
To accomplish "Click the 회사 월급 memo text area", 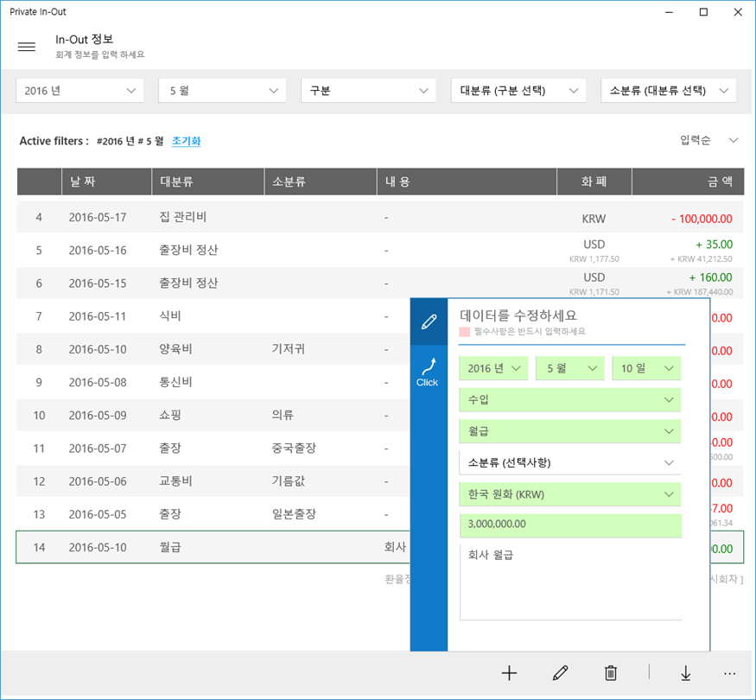I will tap(570, 582).
